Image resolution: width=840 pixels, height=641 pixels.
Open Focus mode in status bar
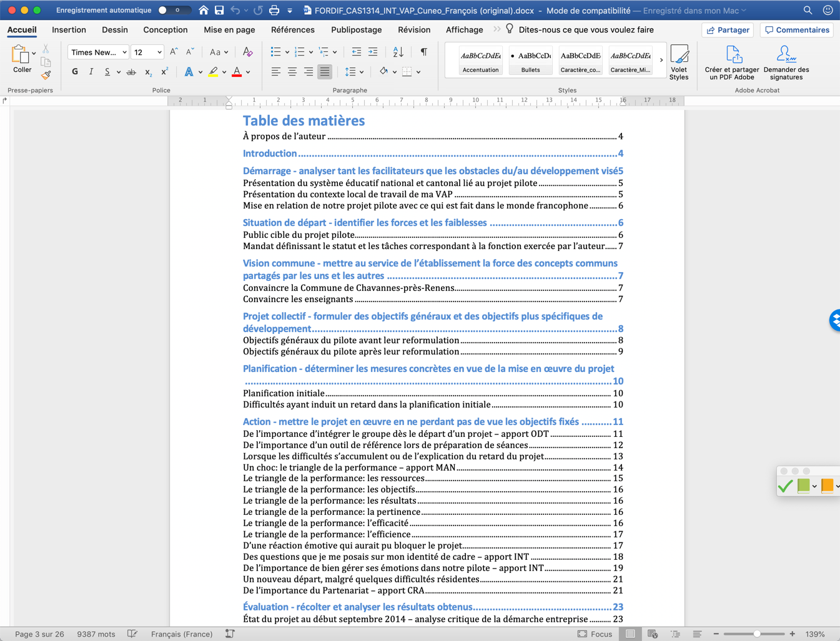(595, 634)
